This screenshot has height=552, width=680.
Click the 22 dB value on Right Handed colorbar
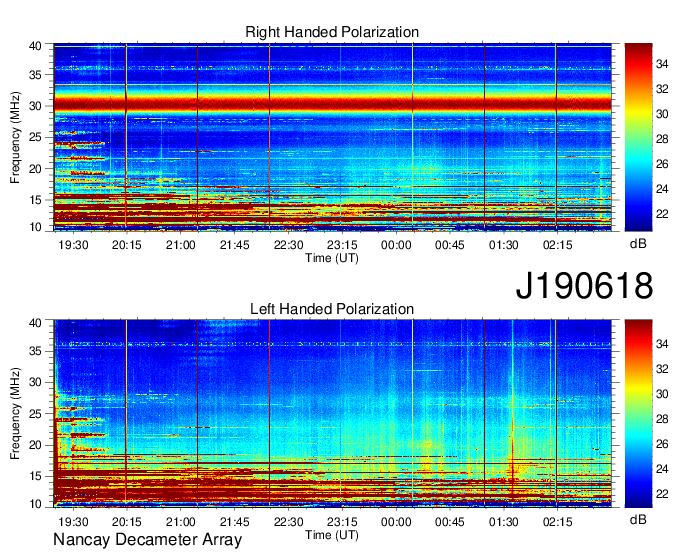662,214
